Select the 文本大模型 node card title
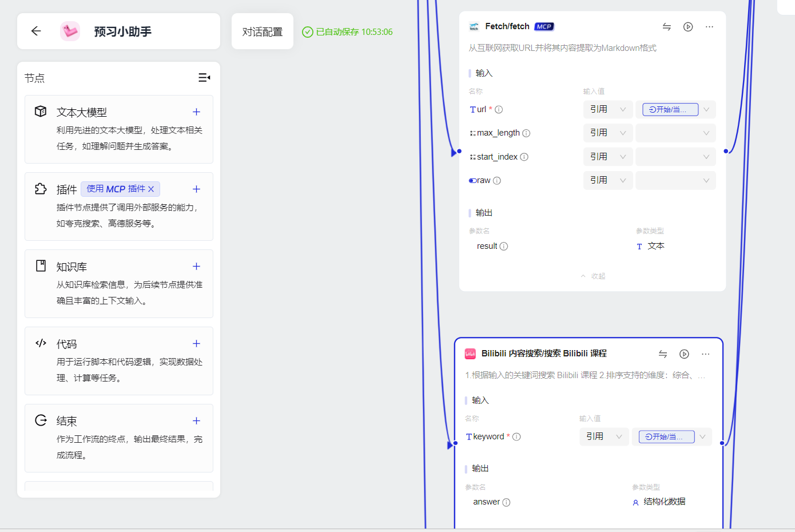The image size is (795, 532). pyautogui.click(x=81, y=113)
